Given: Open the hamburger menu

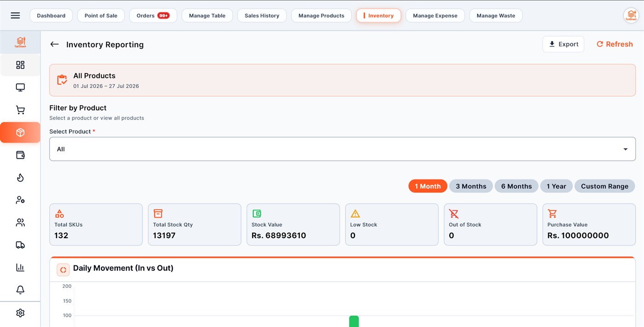Looking at the screenshot, I should pos(15,16).
